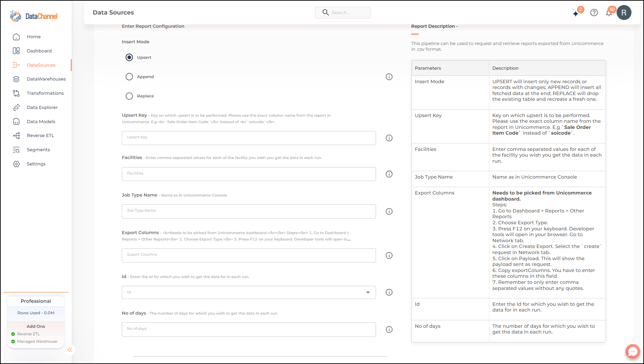The height and width of the screenshot is (364, 644).
Task: Open Segments menu item
Action: coord(38,150)
